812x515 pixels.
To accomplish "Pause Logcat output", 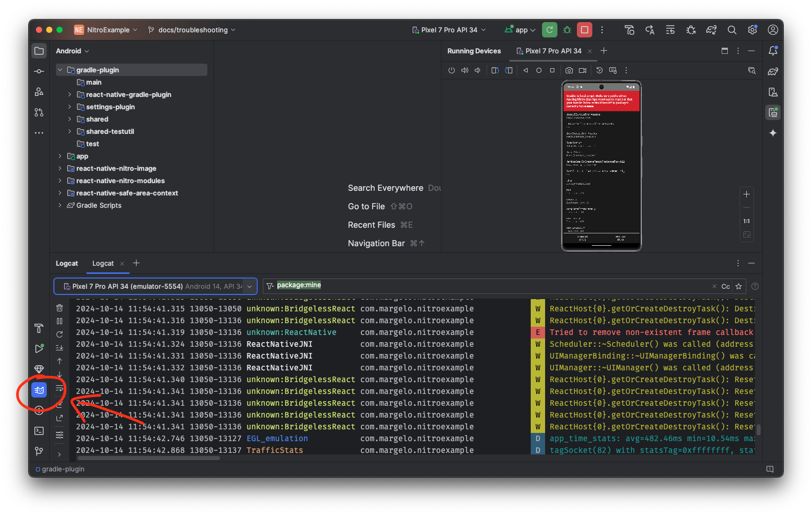I will [x=60, y=321].
